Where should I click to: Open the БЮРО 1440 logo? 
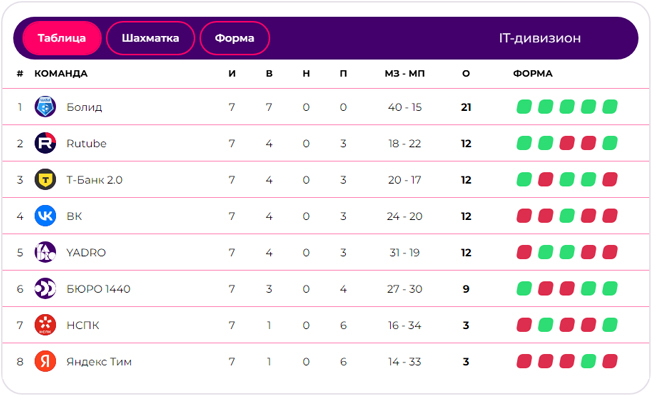click(45, 289)
